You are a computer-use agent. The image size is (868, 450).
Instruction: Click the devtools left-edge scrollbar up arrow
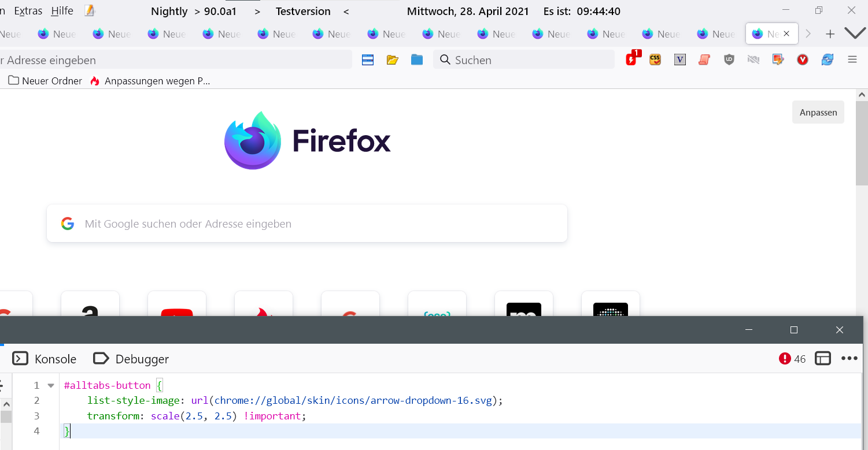(x=6, y=404)
